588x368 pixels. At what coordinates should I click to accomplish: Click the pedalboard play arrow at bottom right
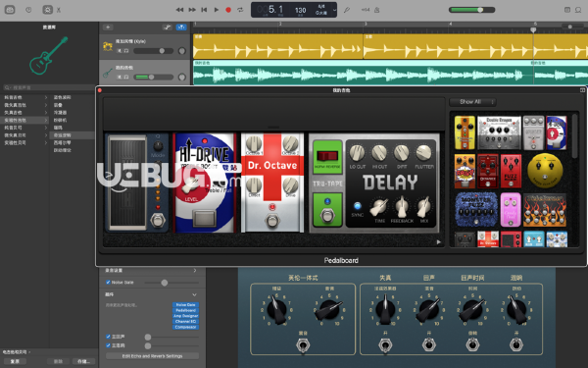click(438, 242)
